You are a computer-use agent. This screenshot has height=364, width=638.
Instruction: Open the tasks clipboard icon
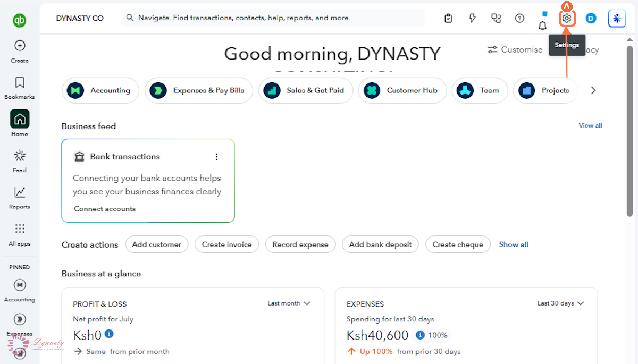448,19
